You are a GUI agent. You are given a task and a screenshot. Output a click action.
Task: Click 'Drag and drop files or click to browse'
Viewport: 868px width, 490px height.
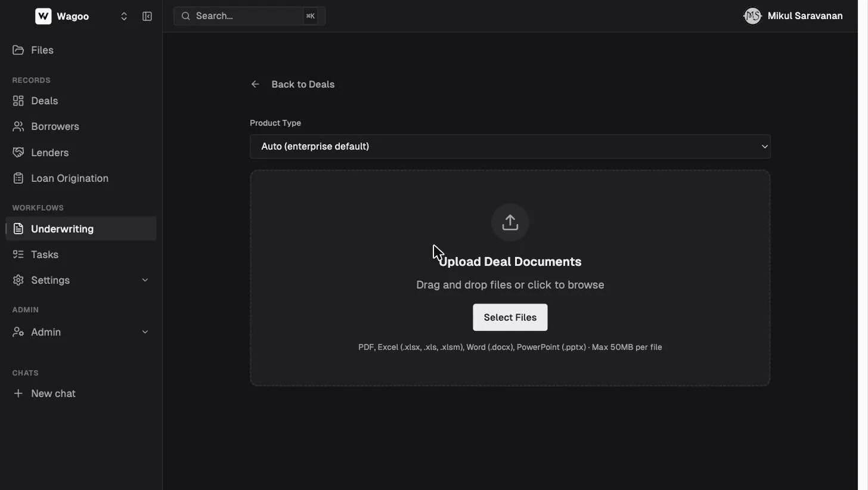click(510, 285)
